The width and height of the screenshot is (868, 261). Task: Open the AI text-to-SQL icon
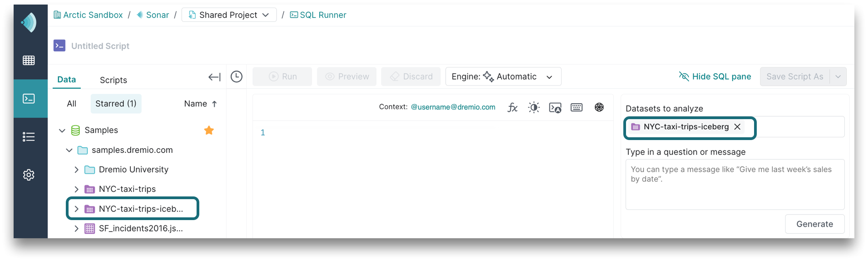[x=599, y=107]
